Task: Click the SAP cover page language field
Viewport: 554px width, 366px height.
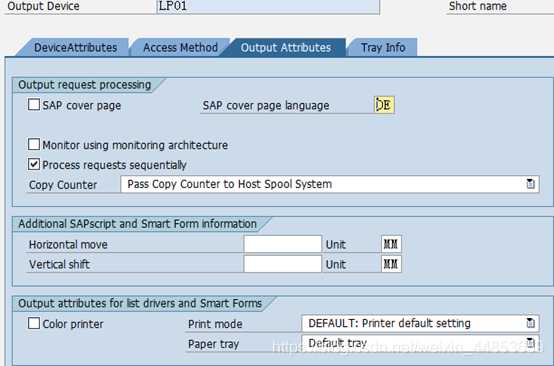Action: tap(384, 105)
